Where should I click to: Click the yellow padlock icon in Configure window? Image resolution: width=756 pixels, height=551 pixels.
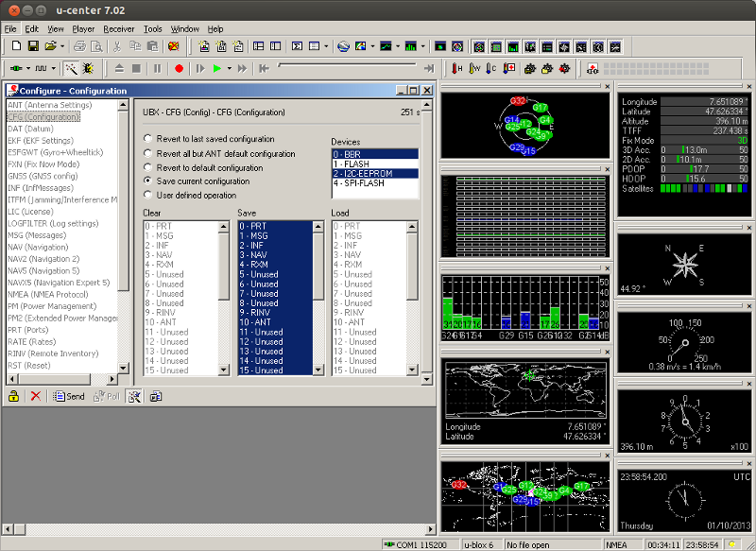[x=13, y=396]
